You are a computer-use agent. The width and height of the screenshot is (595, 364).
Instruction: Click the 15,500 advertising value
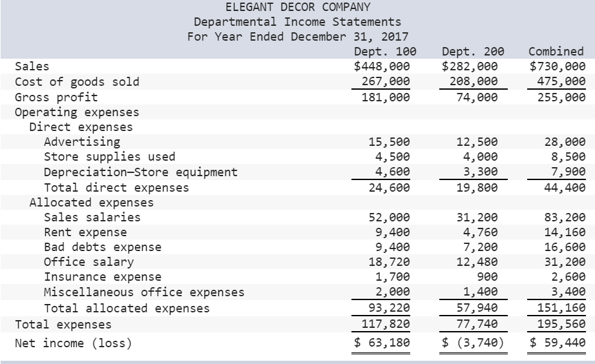tap(390, 142)
